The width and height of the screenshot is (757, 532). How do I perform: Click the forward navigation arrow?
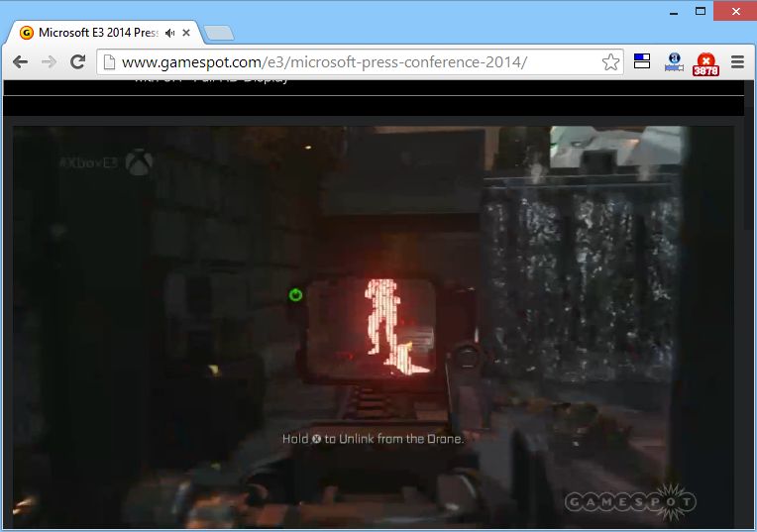point(49,61)
